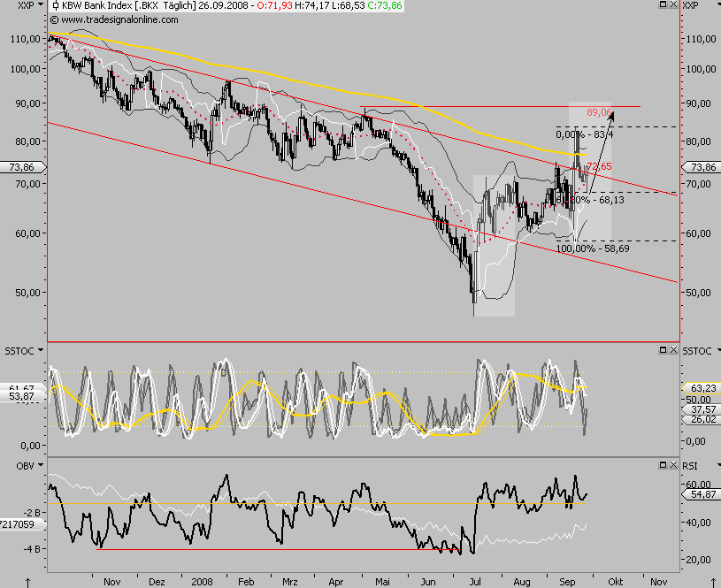Click the 0,00% - 83,4 Fibonacci label
The height and width of the screenshot is (588, 721).
tap(584, 134)
